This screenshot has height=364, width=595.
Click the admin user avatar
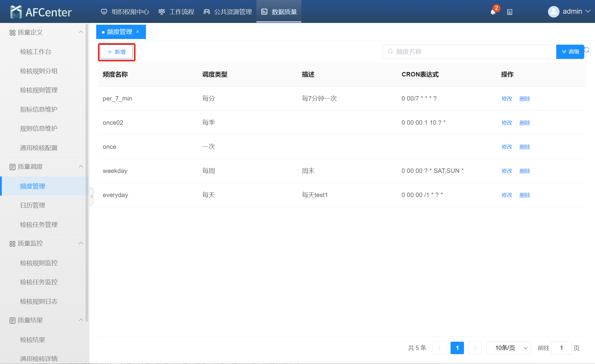click(553, 12)
